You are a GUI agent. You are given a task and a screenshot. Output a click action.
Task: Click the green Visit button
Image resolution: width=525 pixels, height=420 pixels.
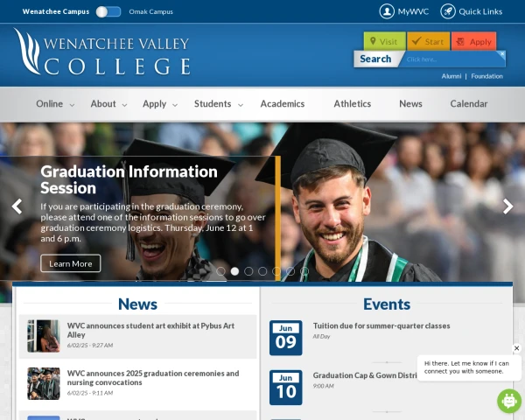pyautogui.click(x=385, y=41)
